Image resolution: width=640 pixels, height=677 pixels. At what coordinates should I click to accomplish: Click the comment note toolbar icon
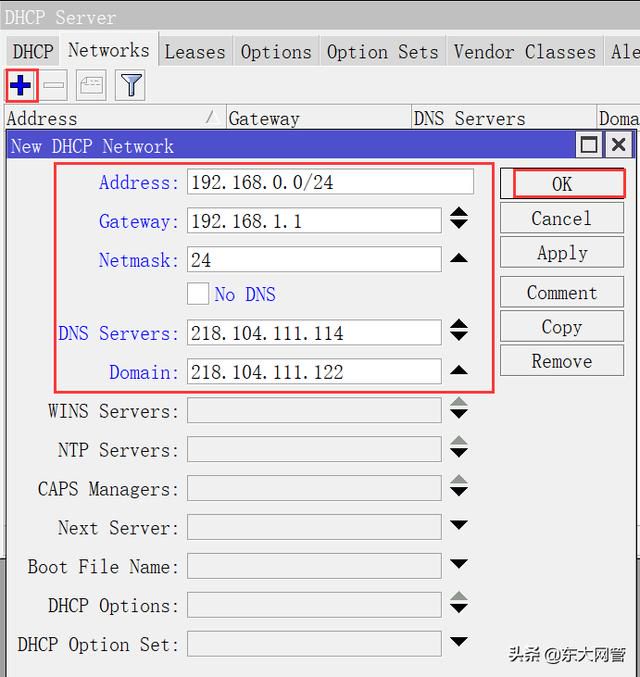[x=91, y=85]
